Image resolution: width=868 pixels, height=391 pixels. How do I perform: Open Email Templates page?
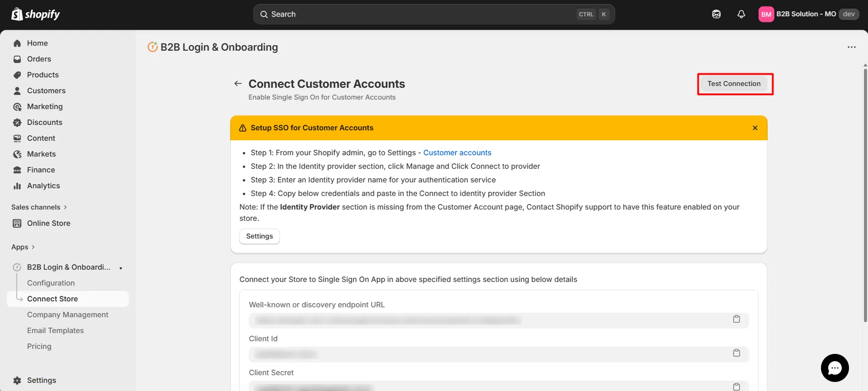(x=55, y=331)
